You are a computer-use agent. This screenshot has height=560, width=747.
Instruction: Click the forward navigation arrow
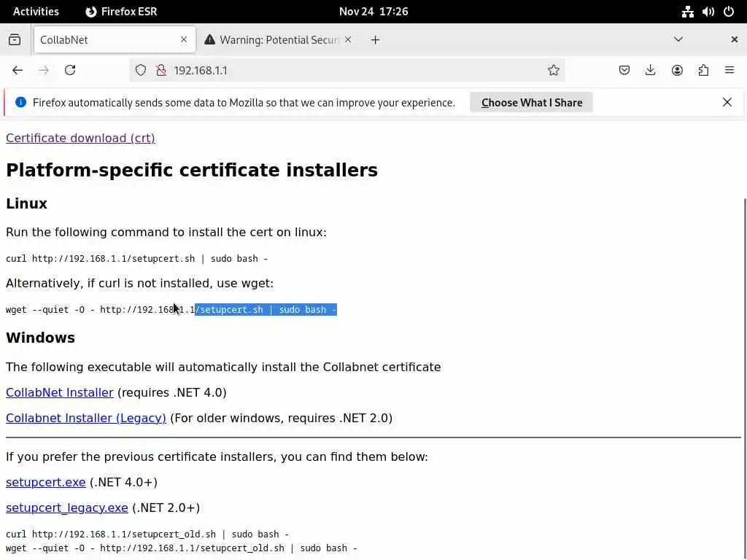[43, 71]
